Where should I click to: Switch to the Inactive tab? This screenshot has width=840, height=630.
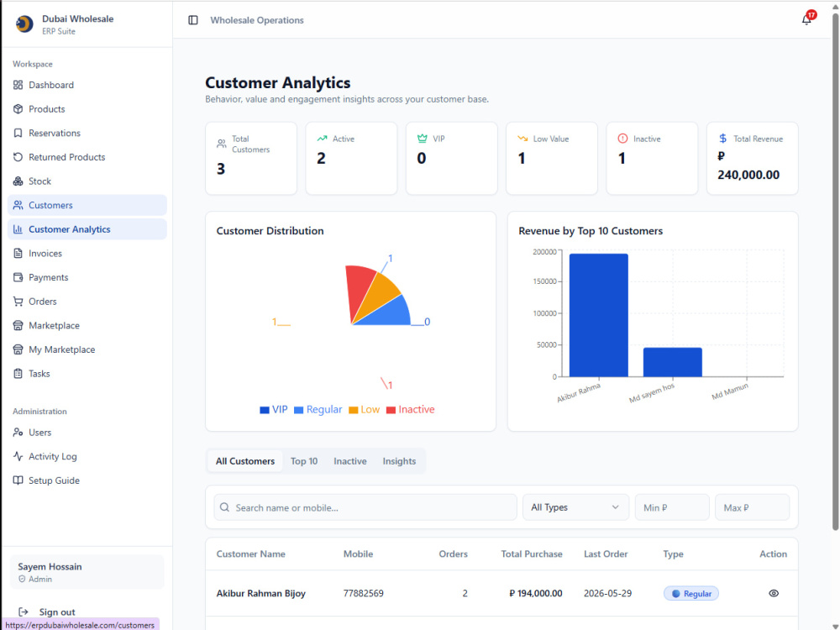349,461
